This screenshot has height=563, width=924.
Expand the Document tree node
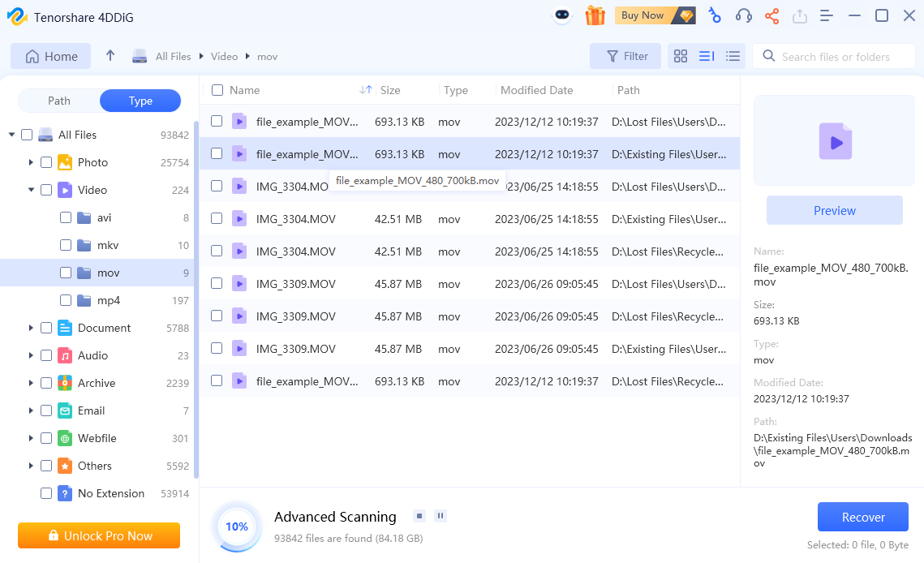[31, 329]
